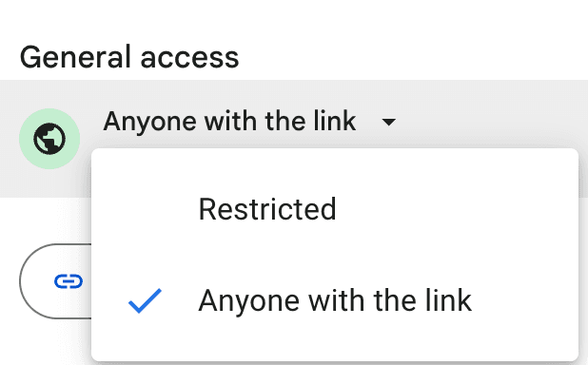Click the downward triangle after the access label

point(388,123)
